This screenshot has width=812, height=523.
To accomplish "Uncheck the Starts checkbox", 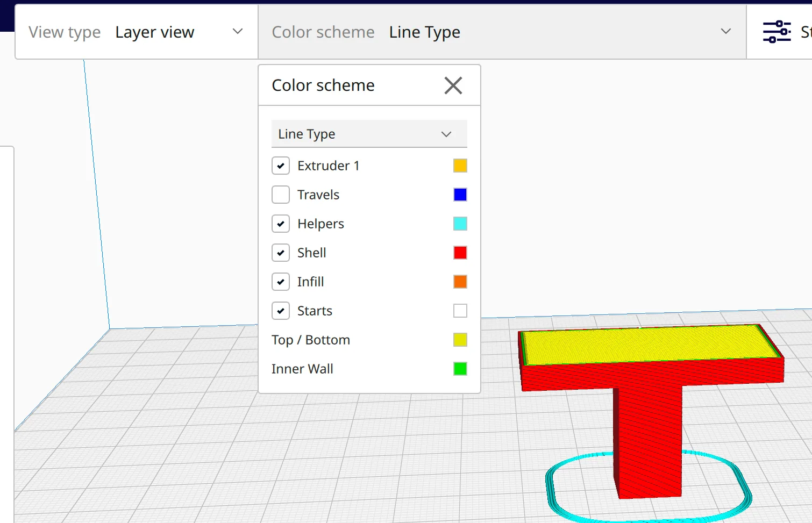I will pos(281,311).
